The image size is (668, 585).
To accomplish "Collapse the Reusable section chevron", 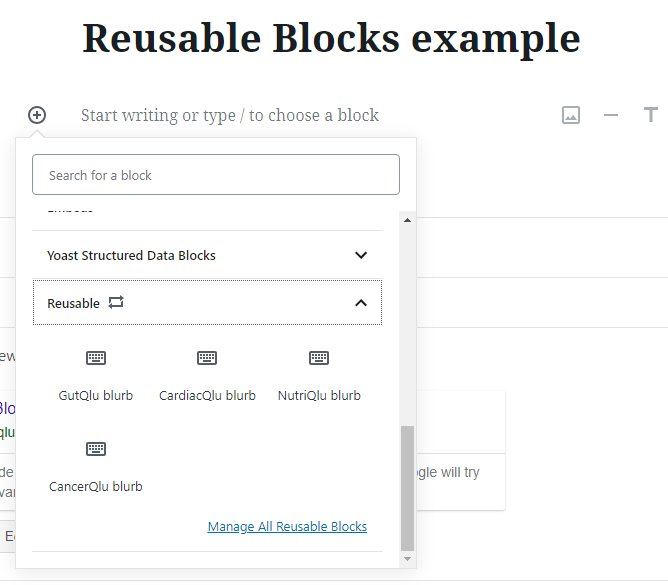I will [x=361, y=303].
